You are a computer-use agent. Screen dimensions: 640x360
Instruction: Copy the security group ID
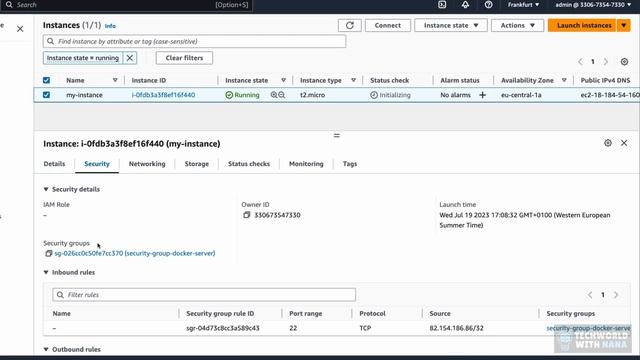pos(49,253)
